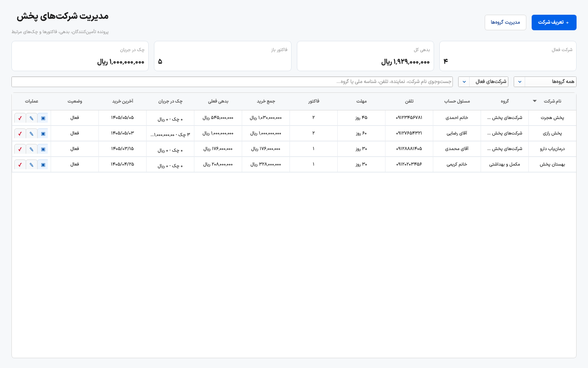Open the blue square details icon for پخش هجرت
588x368 pixels.
(43, 118)
